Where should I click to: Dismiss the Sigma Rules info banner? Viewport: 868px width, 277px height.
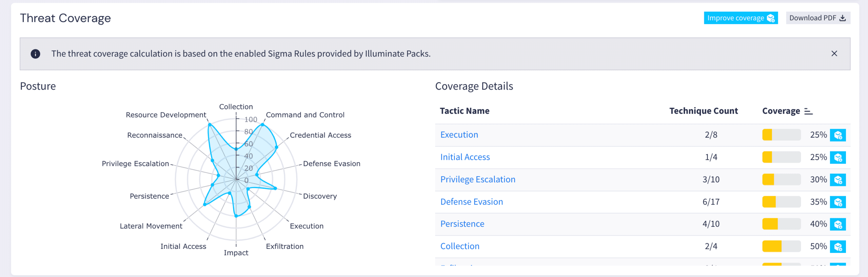point(834,54)
